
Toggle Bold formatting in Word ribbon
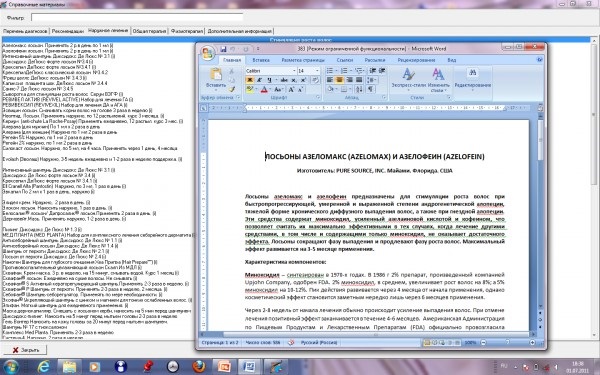pos(249,80)
